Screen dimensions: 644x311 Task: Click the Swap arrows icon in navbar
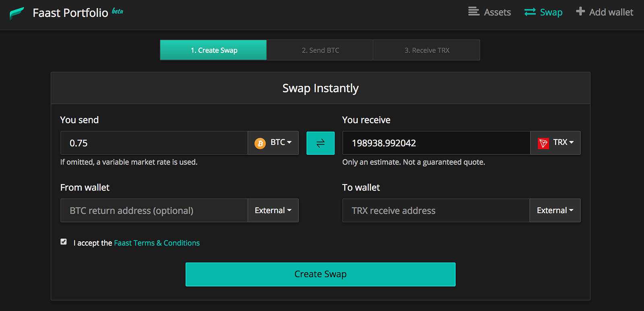530,12
